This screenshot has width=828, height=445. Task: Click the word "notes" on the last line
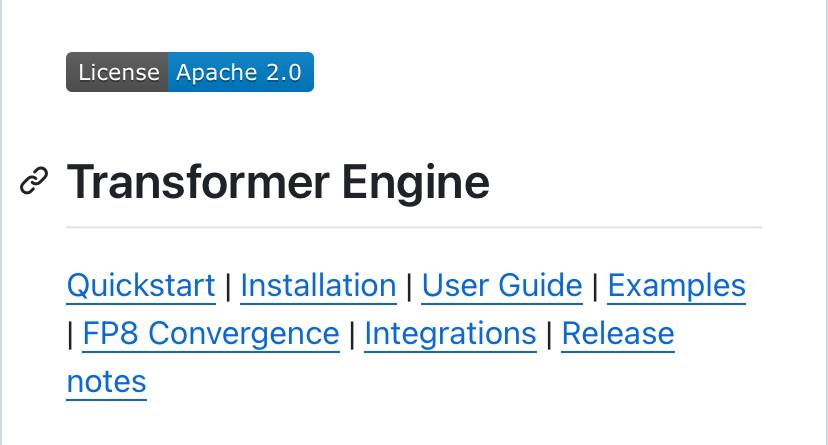pyautogui.click(x=107, y=382)
